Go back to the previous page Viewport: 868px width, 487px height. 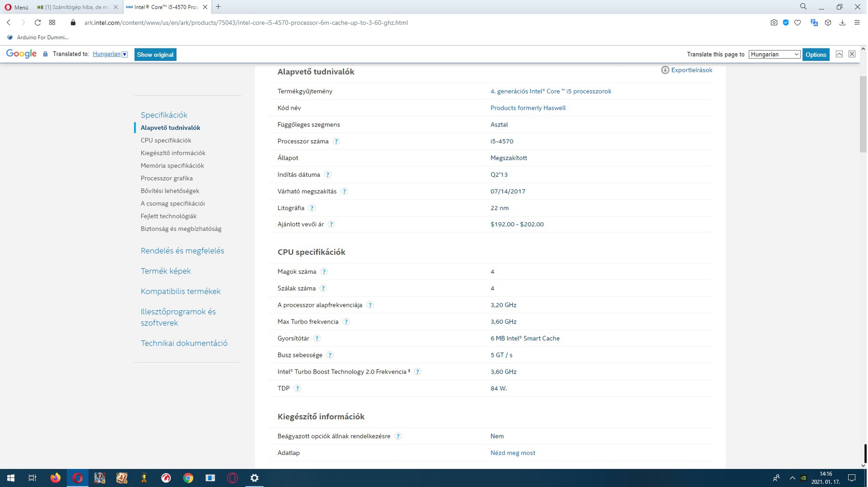(9, 23)
